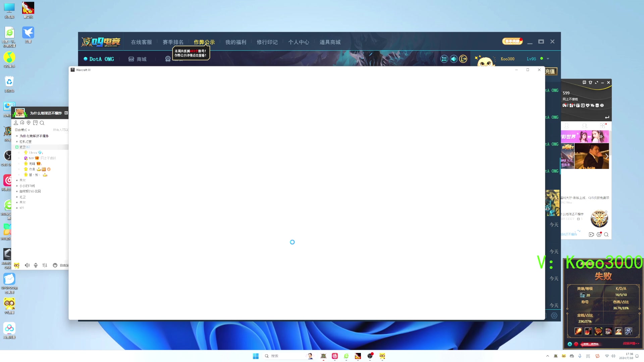Click the video camera icon in YY panel bottom
This screenshot has width=644, height=362.
coord(591,235)
